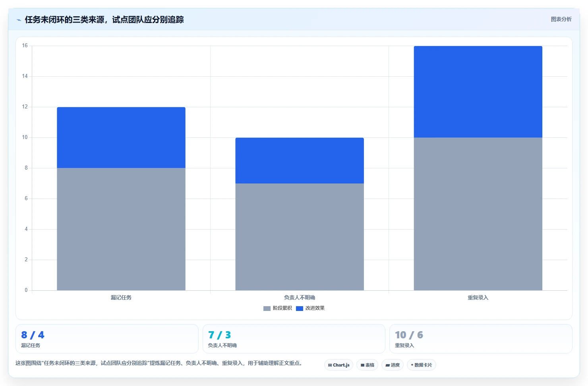
Task: Click the chart icon beside the panel title
Action: [x=19, y=20]
